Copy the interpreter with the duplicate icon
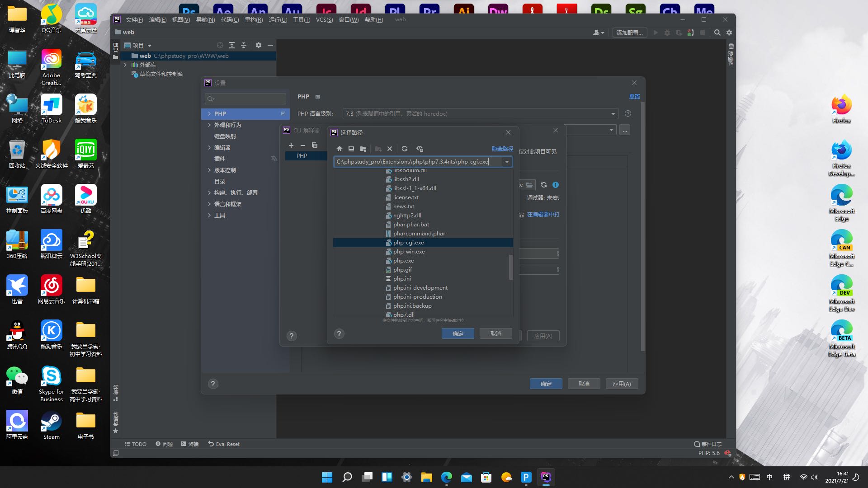 (x=315, y=145)
